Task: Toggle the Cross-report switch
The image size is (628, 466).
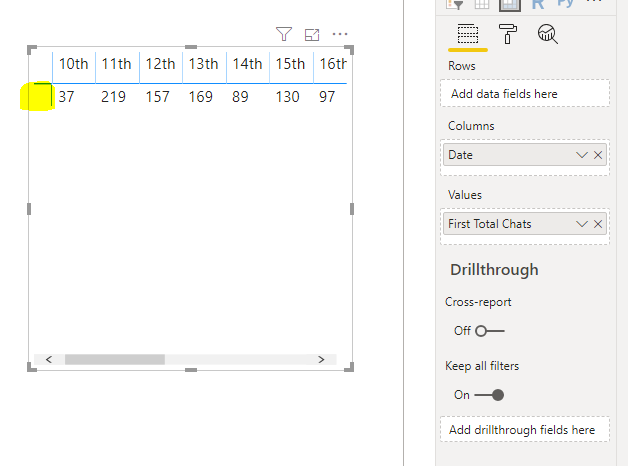Action: coord(489,331)
